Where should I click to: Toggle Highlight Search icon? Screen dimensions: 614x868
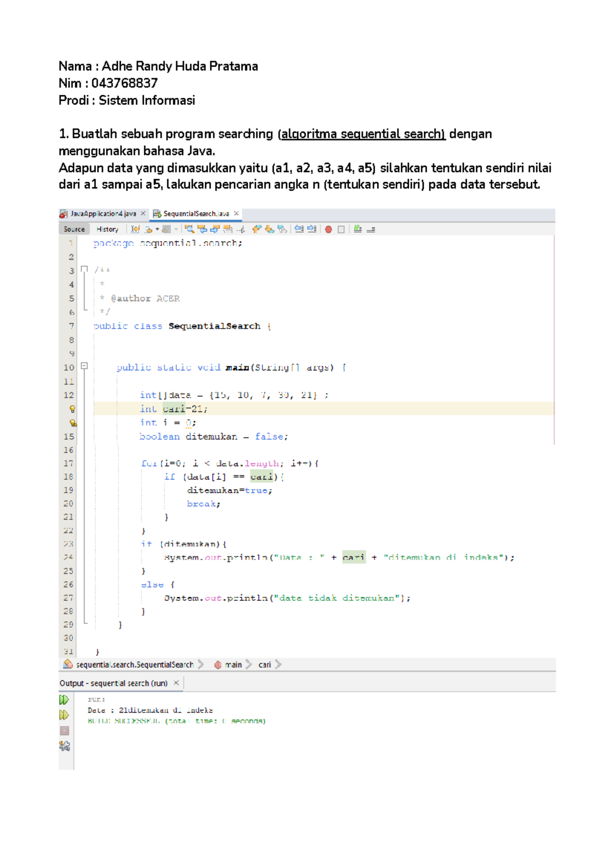[x=228, y=229]
